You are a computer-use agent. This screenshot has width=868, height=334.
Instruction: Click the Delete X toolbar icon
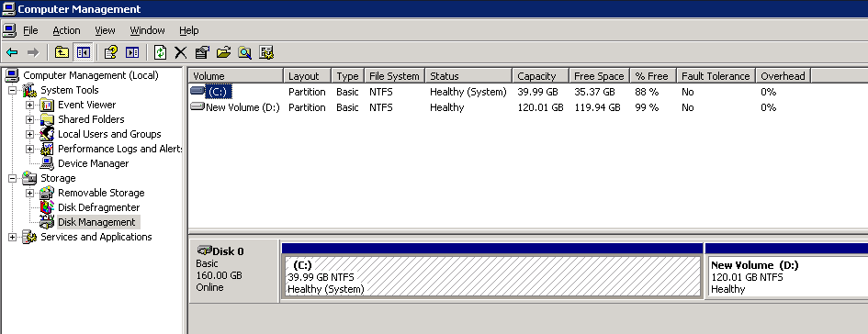[180, 52]
